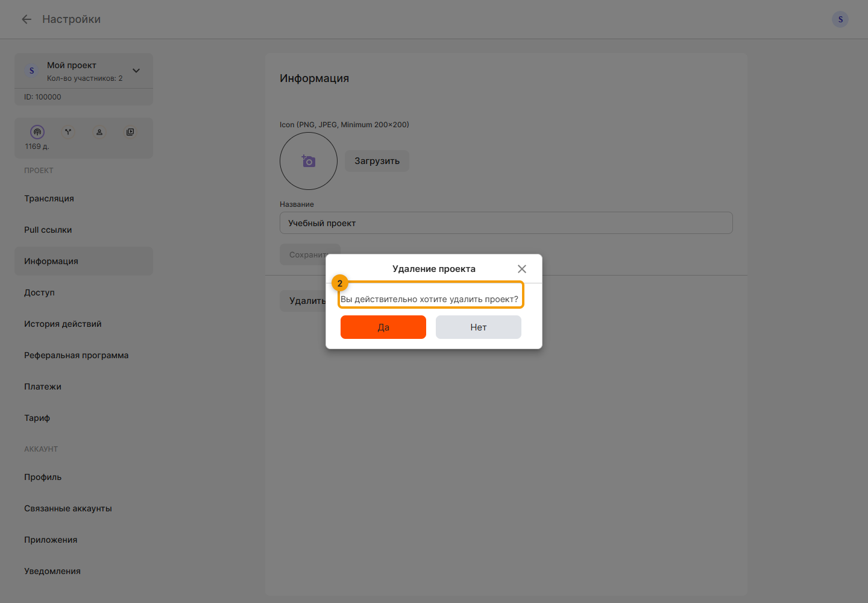868x603 pixels.
Task: Click the 1169 д. days counter
Action: (37, 147)
